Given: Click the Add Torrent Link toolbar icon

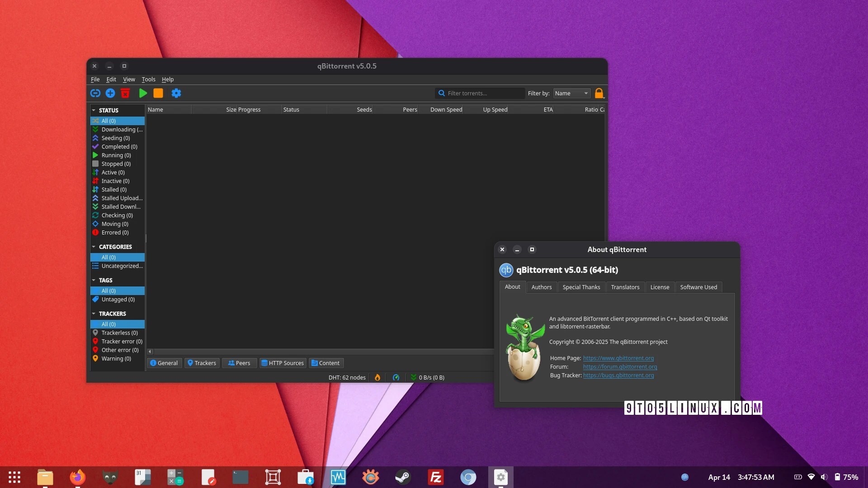Looking at the screenshot, I should tap(95, 93).
